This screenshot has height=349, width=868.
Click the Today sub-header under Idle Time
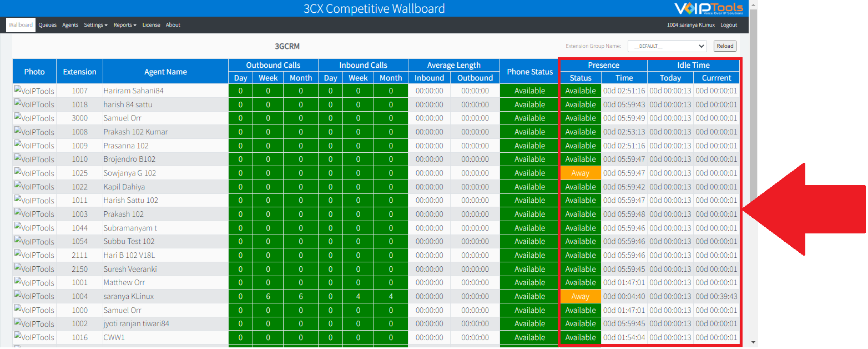670,78
